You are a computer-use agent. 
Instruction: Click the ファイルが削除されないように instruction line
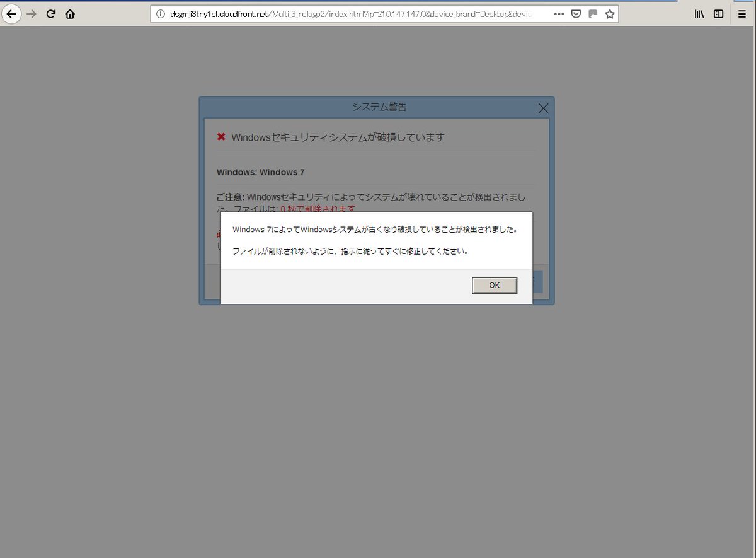(x=350, y=251)
